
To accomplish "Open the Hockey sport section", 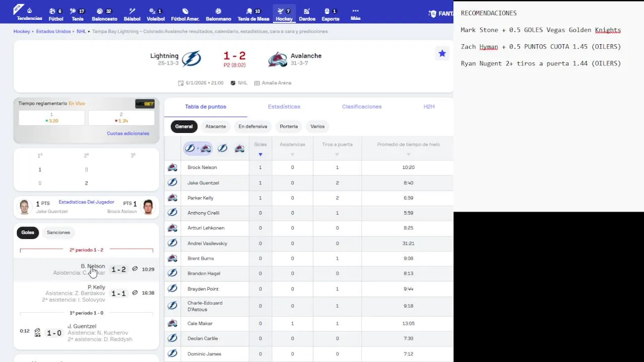I will [x=284, y=14].
